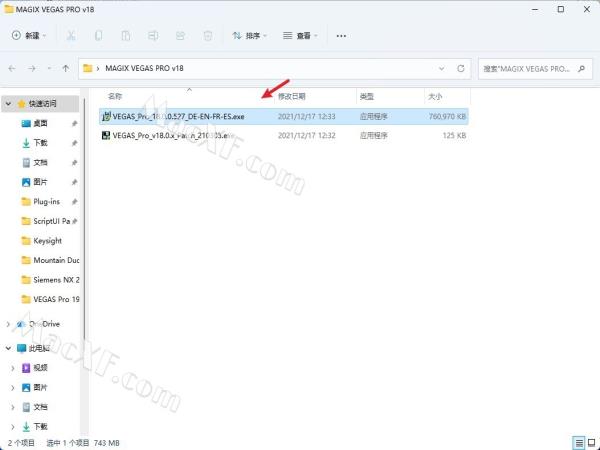Go forward with the right arrow
Screen dimensions: 600x450
32,68
